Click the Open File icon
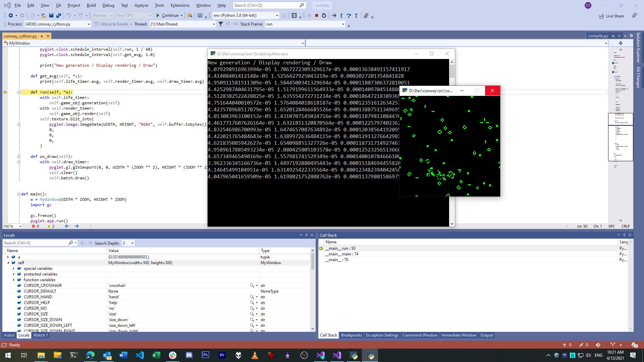 (44, 15)
